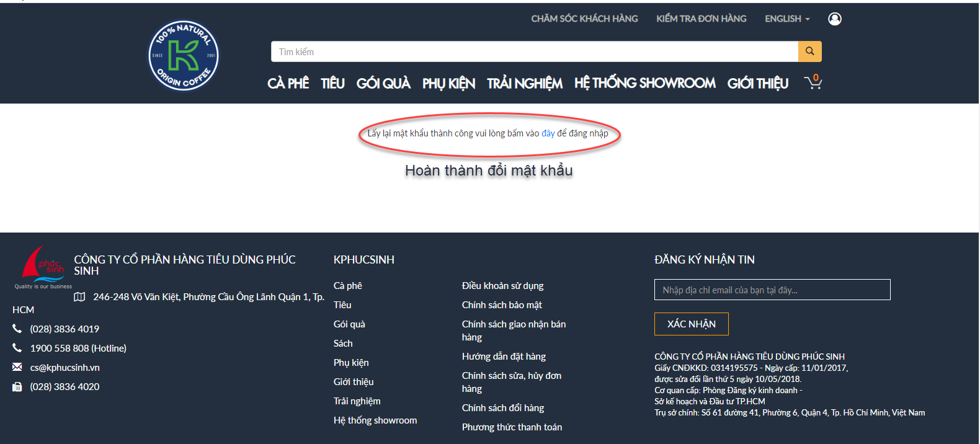Open KIỂM TRA ĐƠN HÀNG link

[x=701, y=19]
